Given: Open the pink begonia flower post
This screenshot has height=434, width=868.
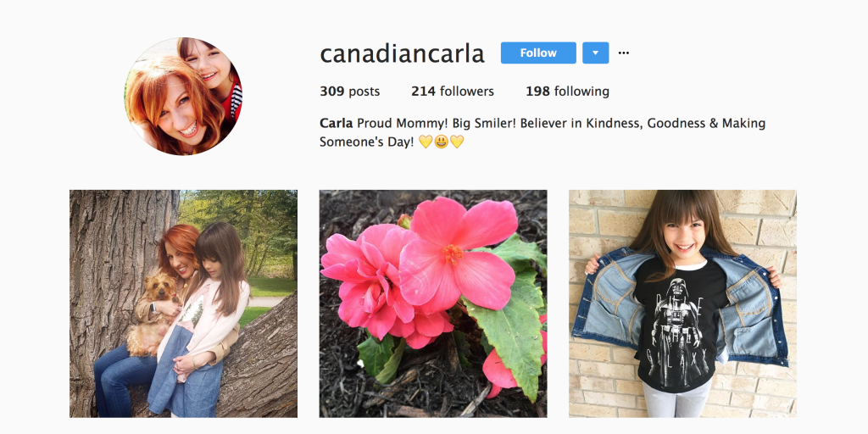Looking at the screenshot, I should click(433, 304).
